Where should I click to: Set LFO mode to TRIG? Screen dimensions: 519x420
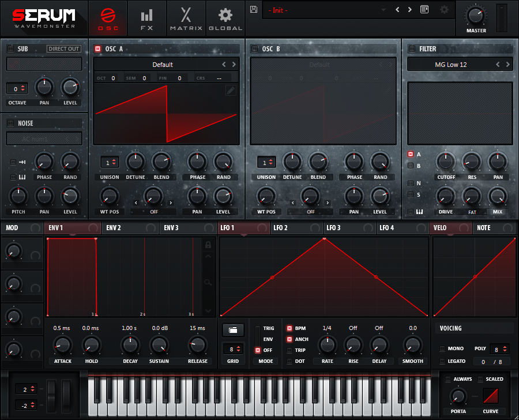(268, 328)
